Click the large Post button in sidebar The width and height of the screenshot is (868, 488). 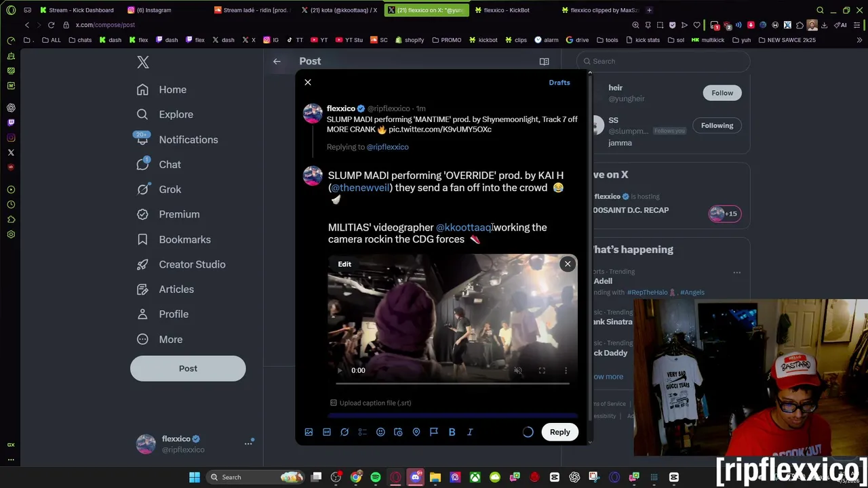click(188, 369)
